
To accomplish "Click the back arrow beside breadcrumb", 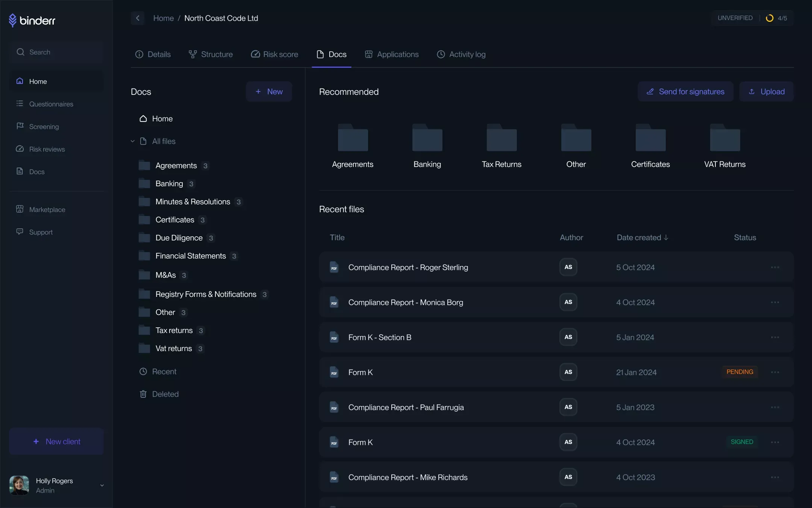I will [x=138, y=18].
